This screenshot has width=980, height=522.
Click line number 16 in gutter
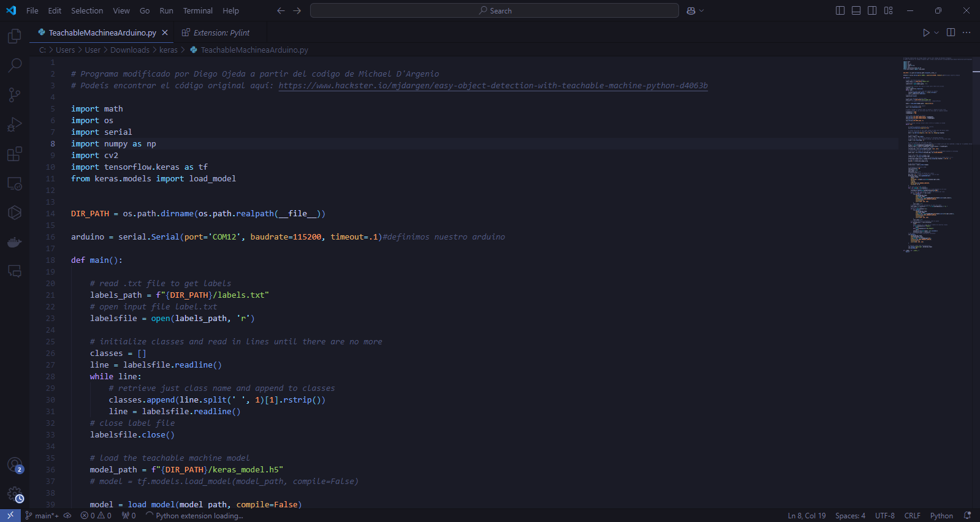pos(50,236)
